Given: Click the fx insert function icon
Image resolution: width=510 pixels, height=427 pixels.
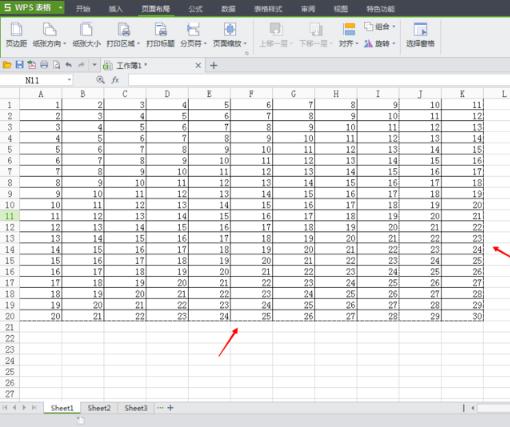Looking at the screenshot, I should [x=115, y=80].
